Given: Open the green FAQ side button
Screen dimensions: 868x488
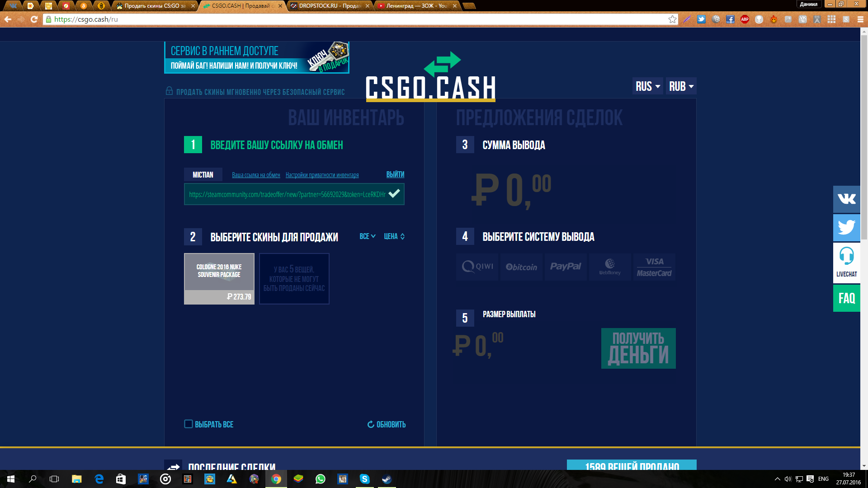Looking at the screenshot, I should coord(846,298).
